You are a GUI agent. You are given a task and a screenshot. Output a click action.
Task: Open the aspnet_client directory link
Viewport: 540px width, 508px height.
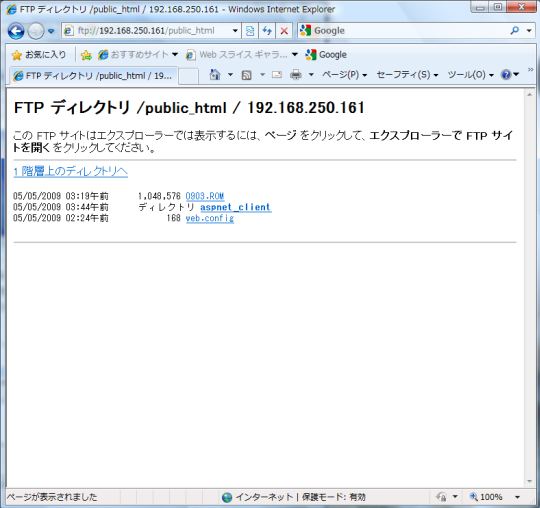click(236, 207)
